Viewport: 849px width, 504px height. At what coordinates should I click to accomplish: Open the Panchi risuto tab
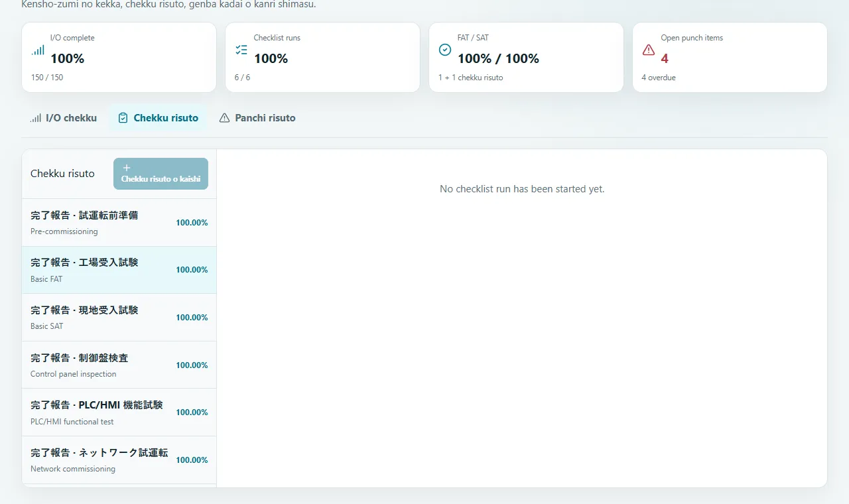(257, 118)
